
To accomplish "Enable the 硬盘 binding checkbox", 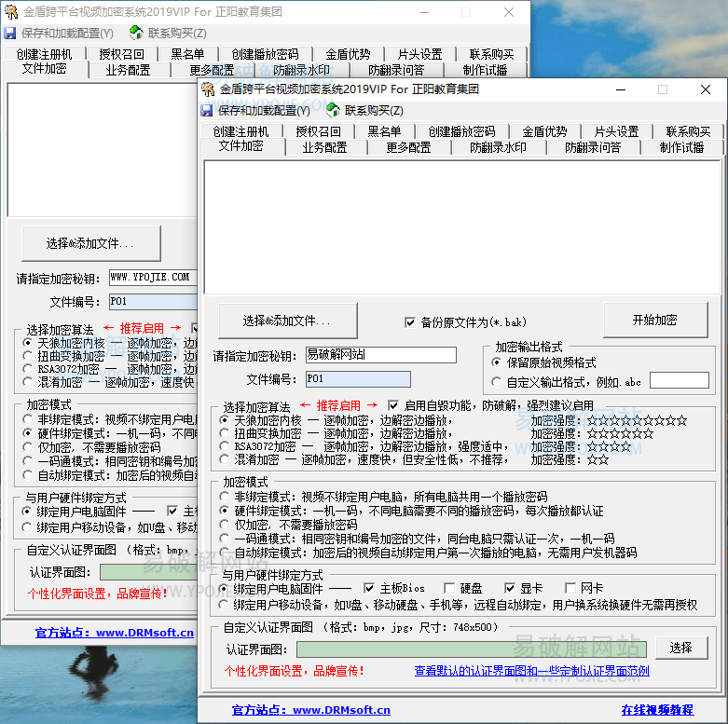I will pos(449,589).
